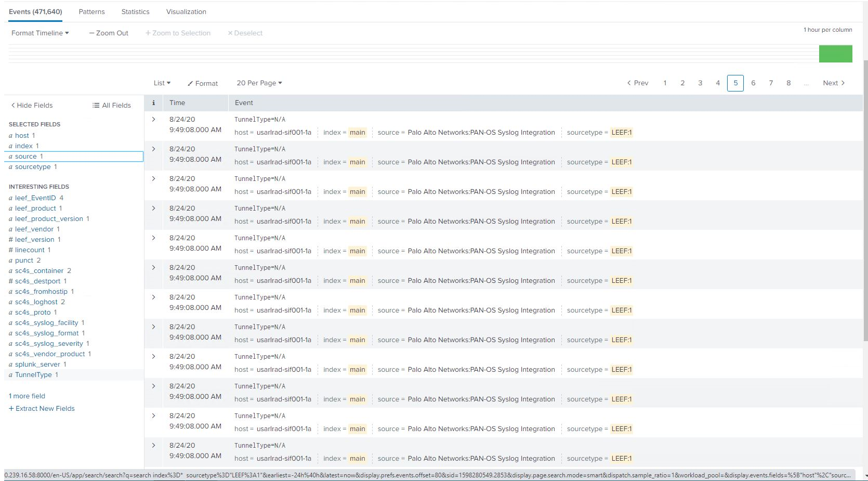Click the i info column header
The width and height of the screenshot is (868, 481).
[153, 102]
